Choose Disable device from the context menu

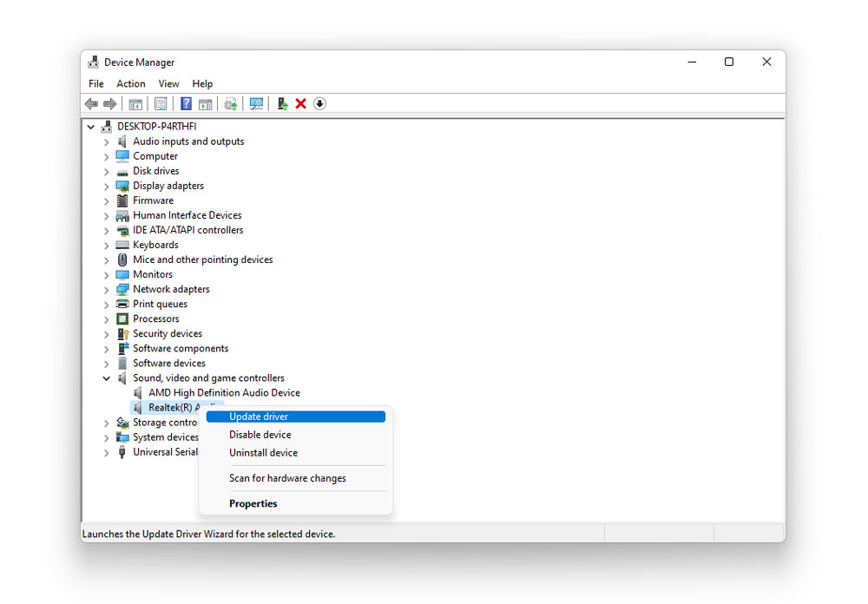pyautogui.click(x=296, y=435)
